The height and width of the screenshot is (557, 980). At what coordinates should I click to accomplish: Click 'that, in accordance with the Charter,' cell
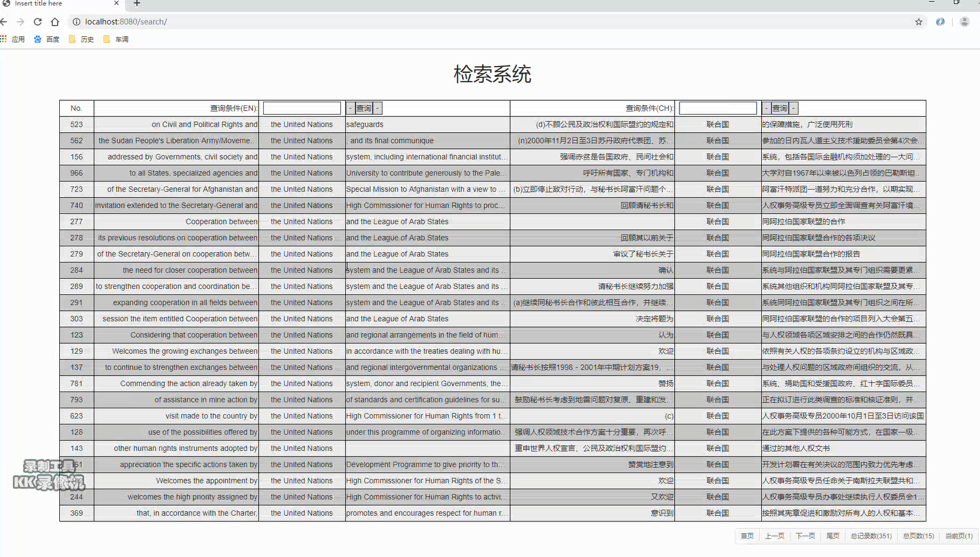(176, 513)
